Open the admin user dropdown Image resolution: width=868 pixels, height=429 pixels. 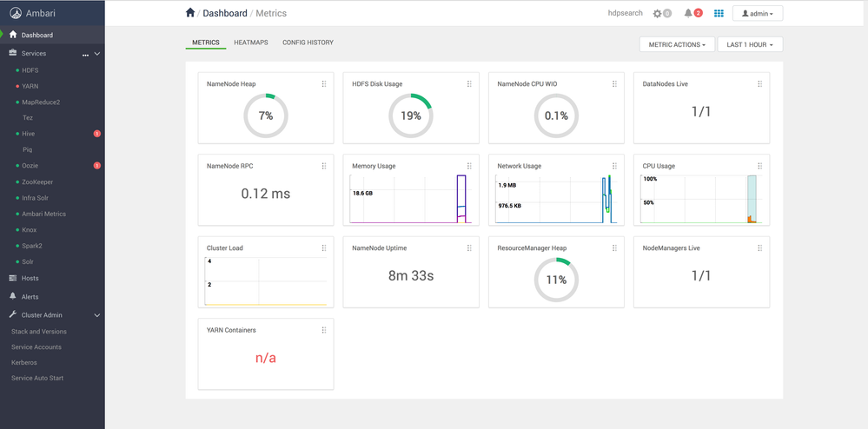758,13
